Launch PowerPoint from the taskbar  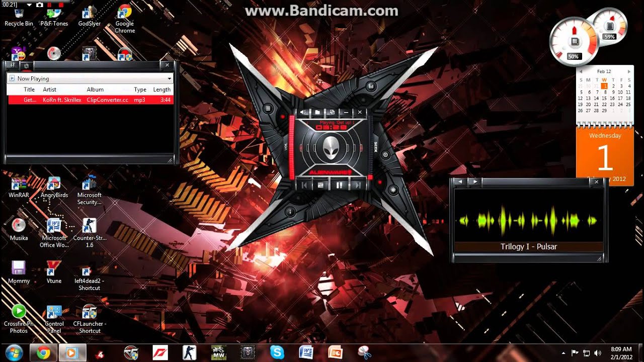coord(335,353)
